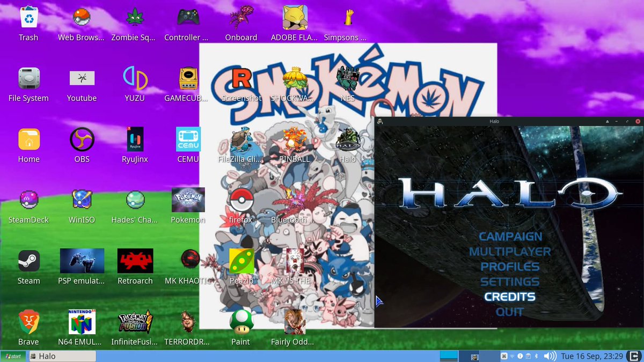Open the Wi-Fi network tray icon
Screen dimensions: 644x362
pos(513,356)
